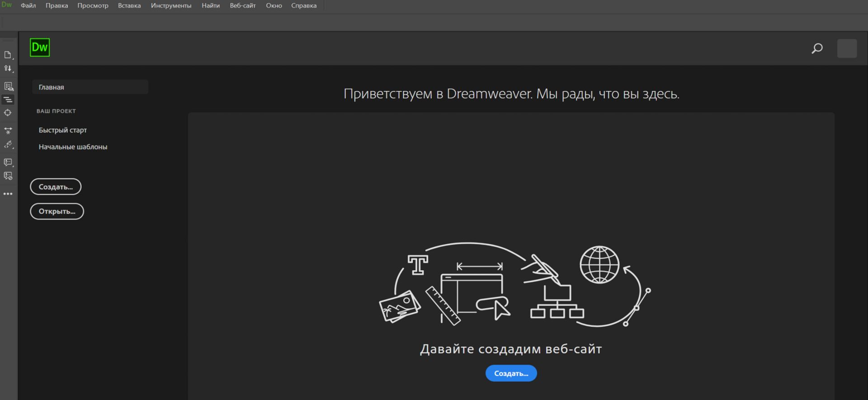Open the Веб-сайт menu
The width and height of the screenshot is (868, 400).
tap(243, 5)
